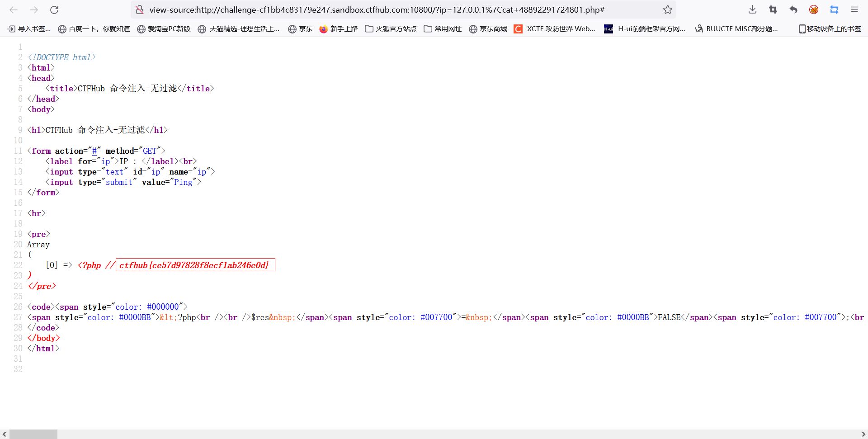The width and height of the screenshot is (868, 439).
Task: Click the FALSE text on line 27
Action: coord(669,317)
